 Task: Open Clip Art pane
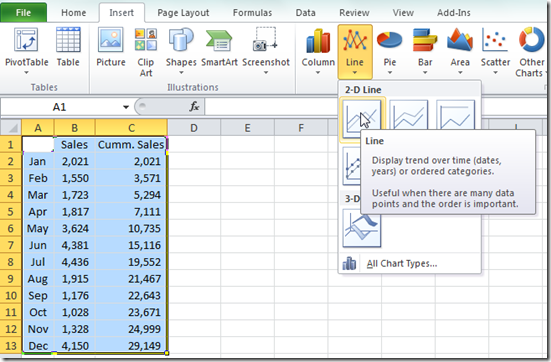pos(145,52)
